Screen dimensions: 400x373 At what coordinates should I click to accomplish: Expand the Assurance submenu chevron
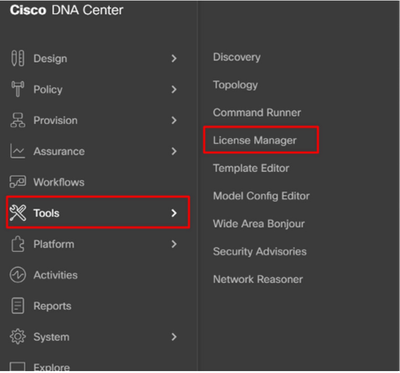[174, 151]
